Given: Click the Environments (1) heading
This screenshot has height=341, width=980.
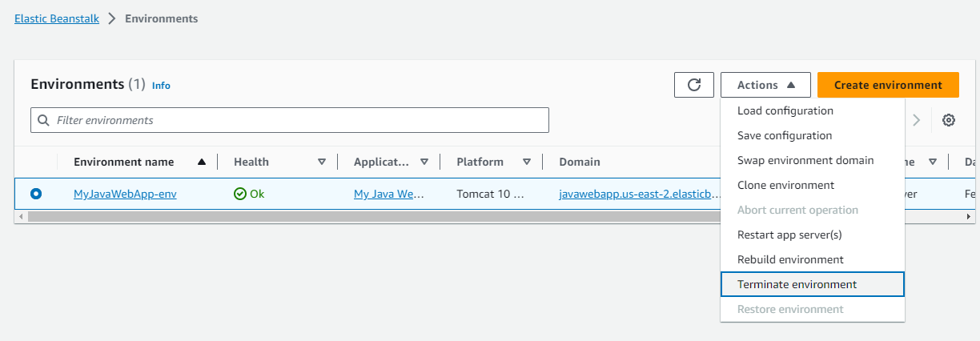Looking at the screenshot, I should coord(88,84).
